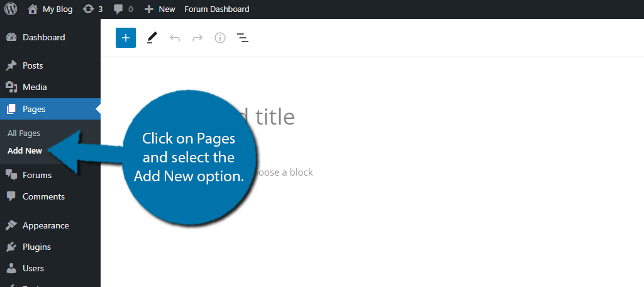
Task: Click the Appearance paintbrush icon
Action: (11, 226)
